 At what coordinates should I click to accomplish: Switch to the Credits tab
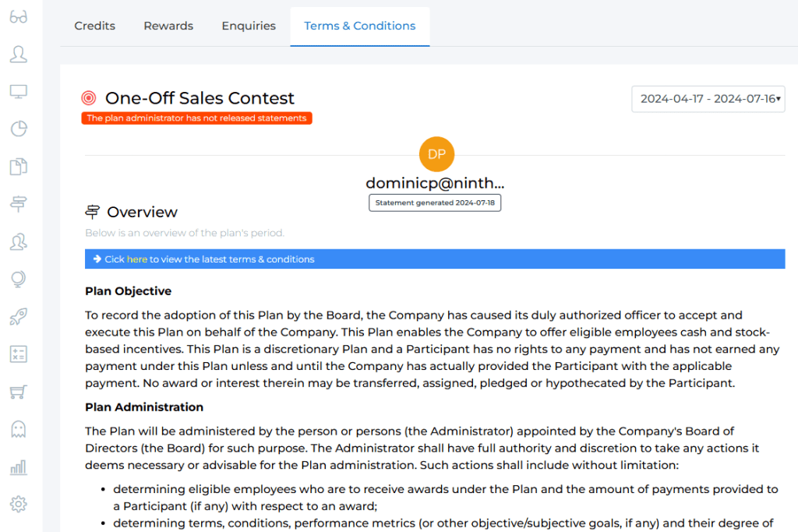95,26
